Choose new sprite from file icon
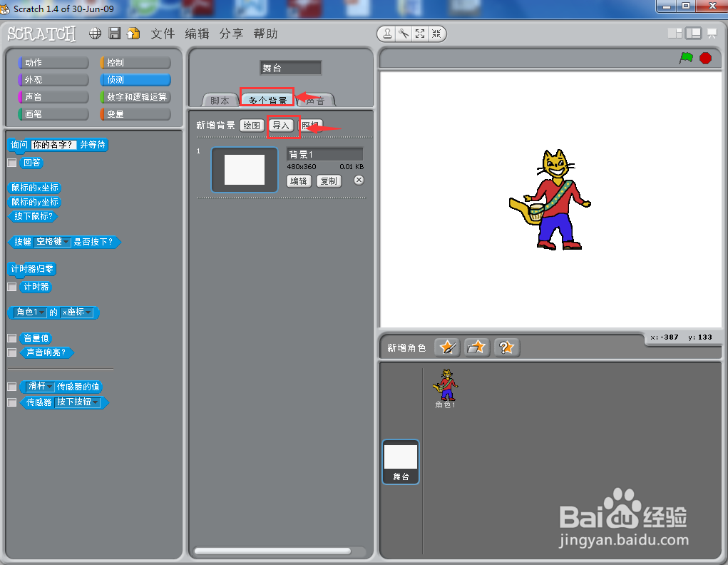This screenshot has height=565, width=728. pyautogui.click(x=476, y=347)
